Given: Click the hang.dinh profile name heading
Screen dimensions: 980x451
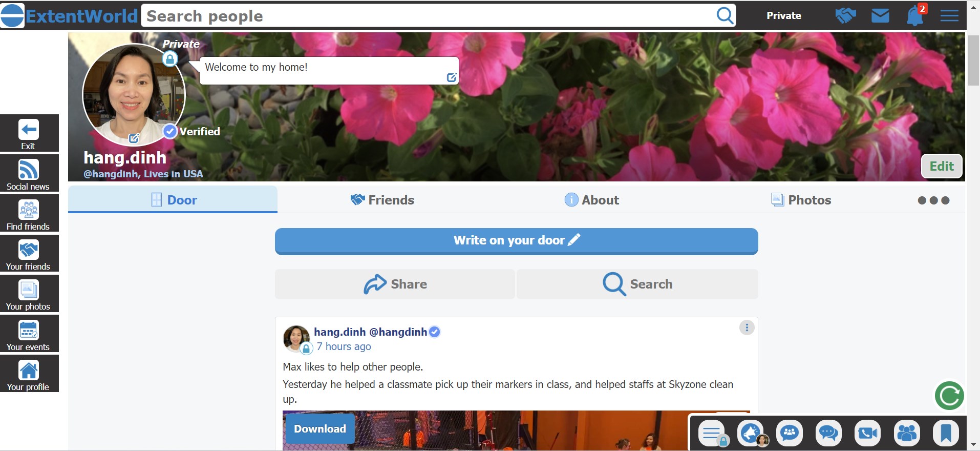Looking at the screenshot, I should pos(125,158).
